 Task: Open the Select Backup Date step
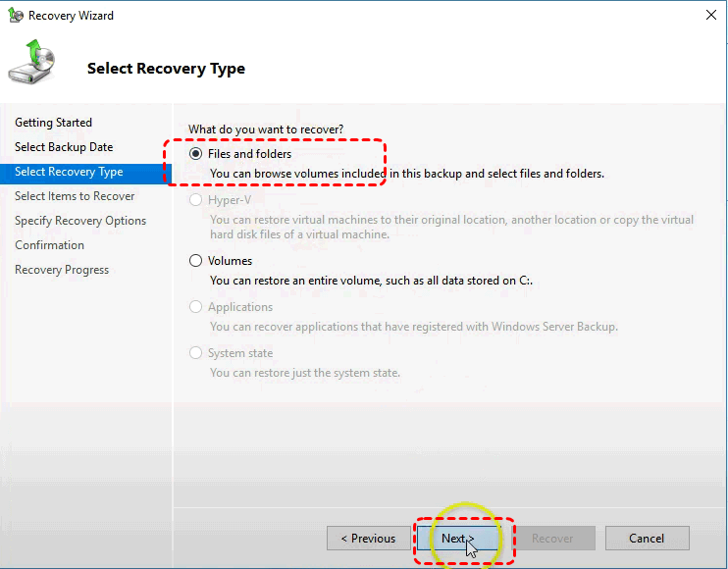[x=64, y=147]
